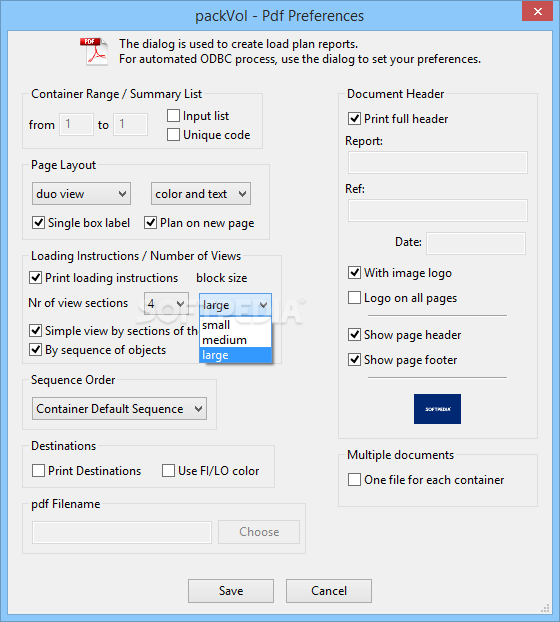Uncheck Plan on new page

[150, 223]
